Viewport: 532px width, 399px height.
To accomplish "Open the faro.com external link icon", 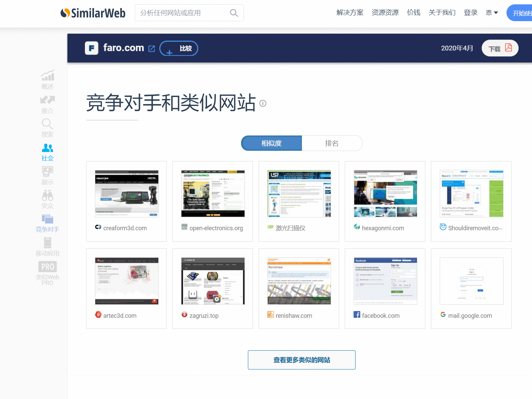I will point(152,49).
